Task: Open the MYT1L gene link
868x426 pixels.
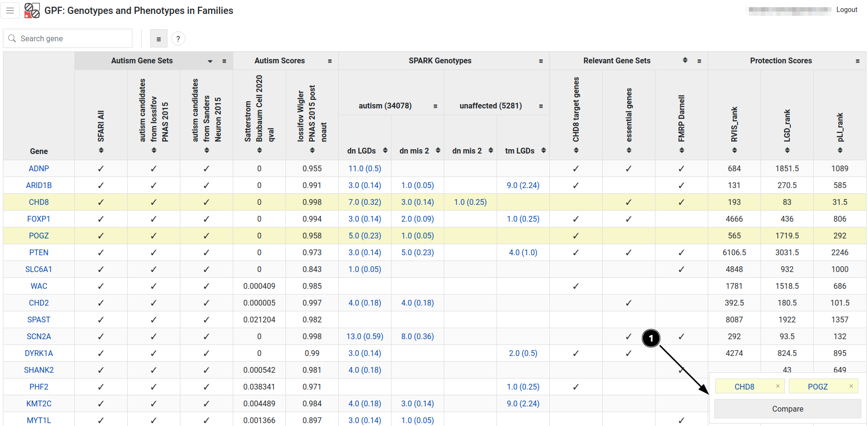Action: tap(39, 420)
